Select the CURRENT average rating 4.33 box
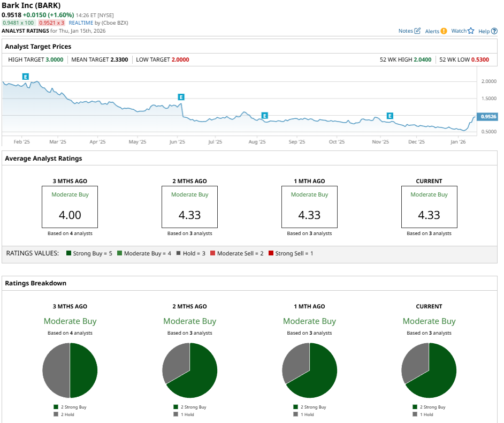 pos(429,207)
